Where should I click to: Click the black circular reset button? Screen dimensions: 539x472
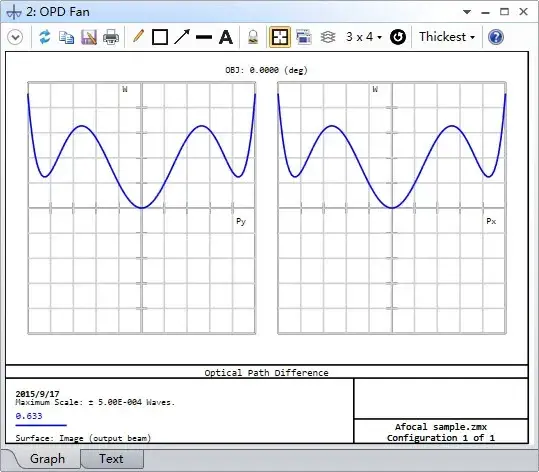point(398,37)
